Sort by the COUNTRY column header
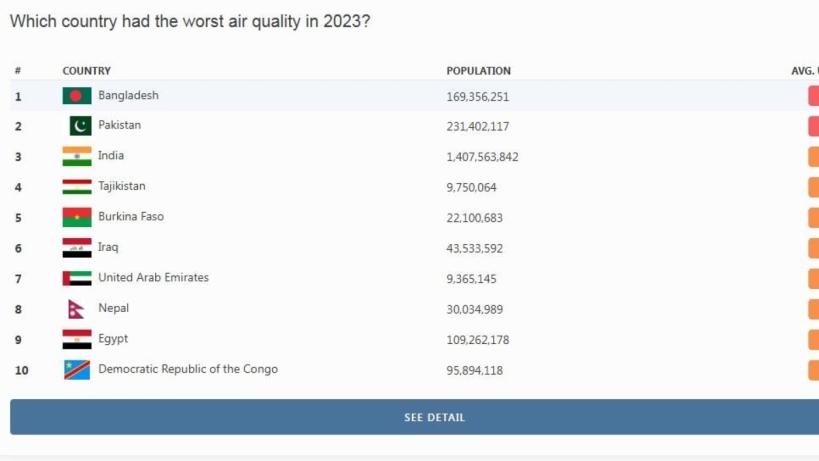 coord(86,71)
